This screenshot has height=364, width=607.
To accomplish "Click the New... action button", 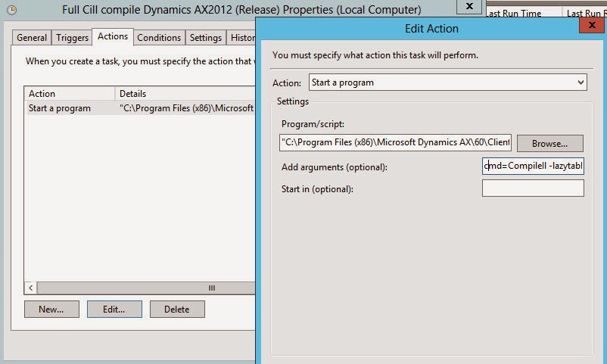I will [51, 309].
